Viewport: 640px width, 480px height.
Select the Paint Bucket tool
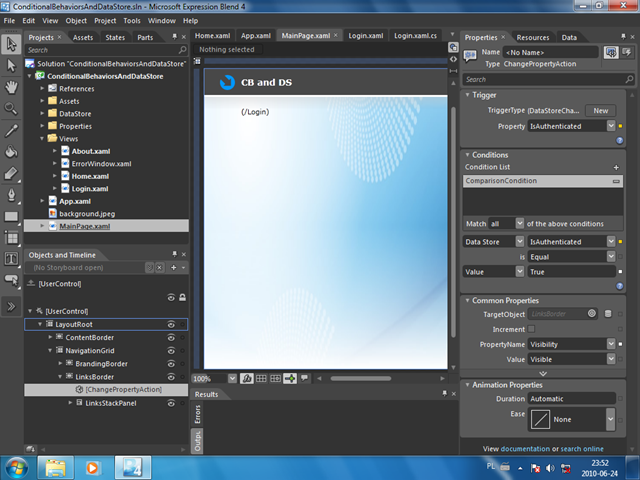pos(11,151)
